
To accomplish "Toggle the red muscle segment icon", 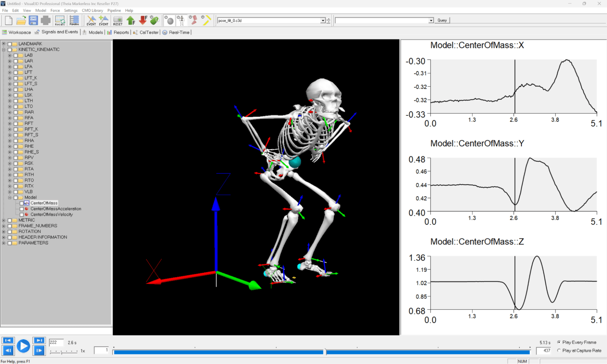I will [x=193, y=20].
